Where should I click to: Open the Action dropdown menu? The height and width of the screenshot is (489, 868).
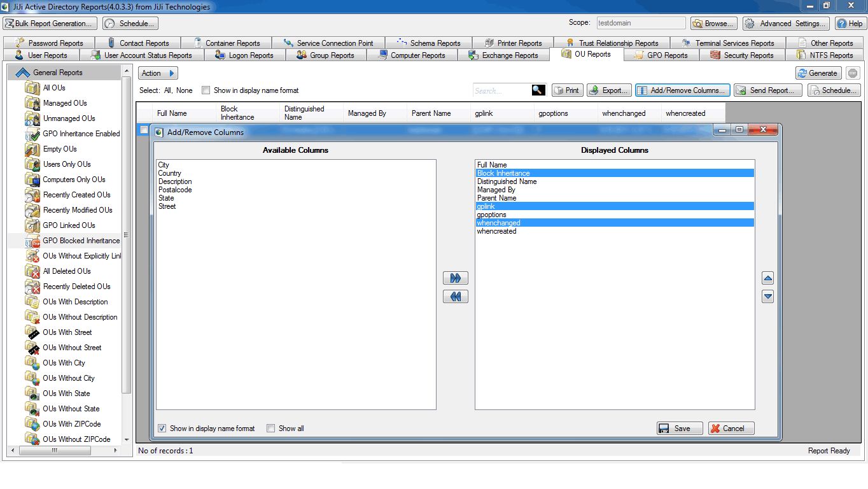pos(158,73)
